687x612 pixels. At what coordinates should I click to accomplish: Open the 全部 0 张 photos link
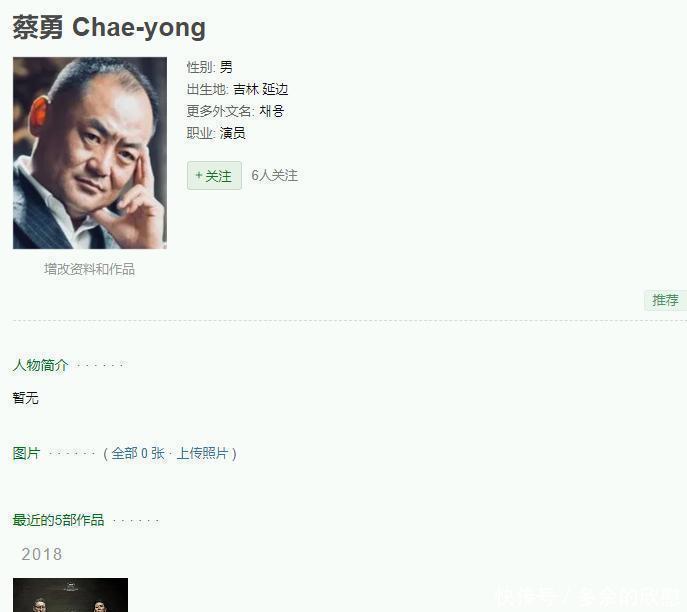[138, 453]
